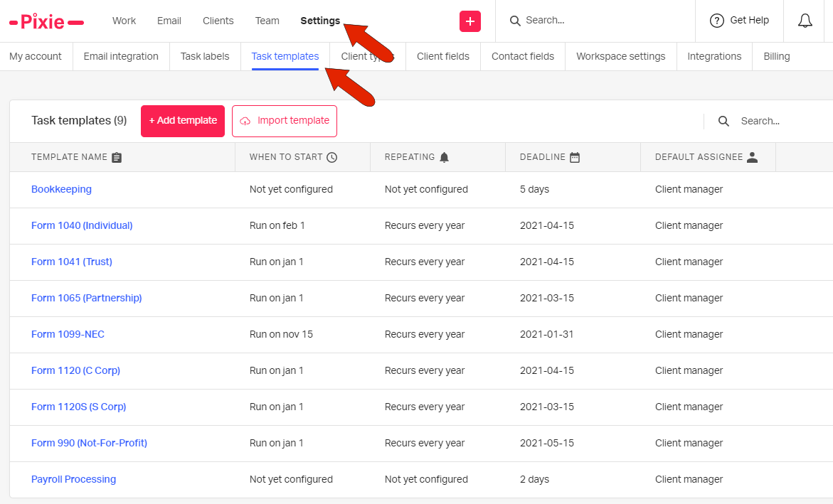Click deadline 2021-01-31 in Form 1099-NEC row

point(546,334)
